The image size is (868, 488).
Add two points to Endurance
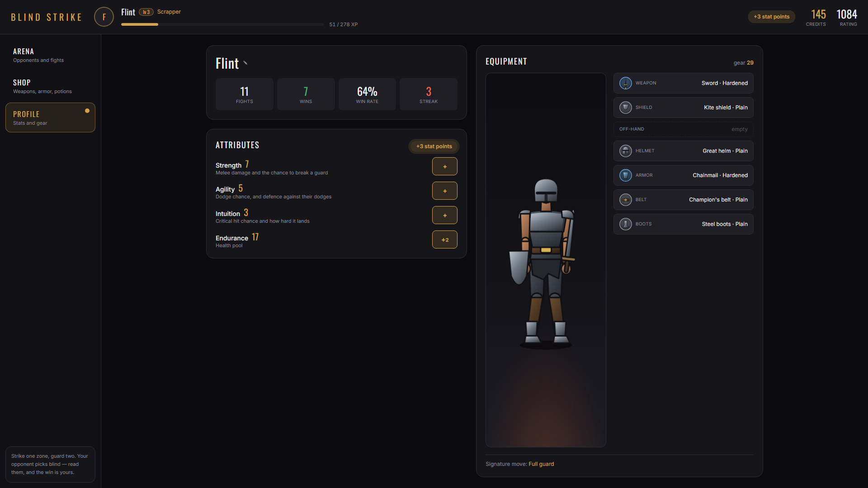point(445,239)
